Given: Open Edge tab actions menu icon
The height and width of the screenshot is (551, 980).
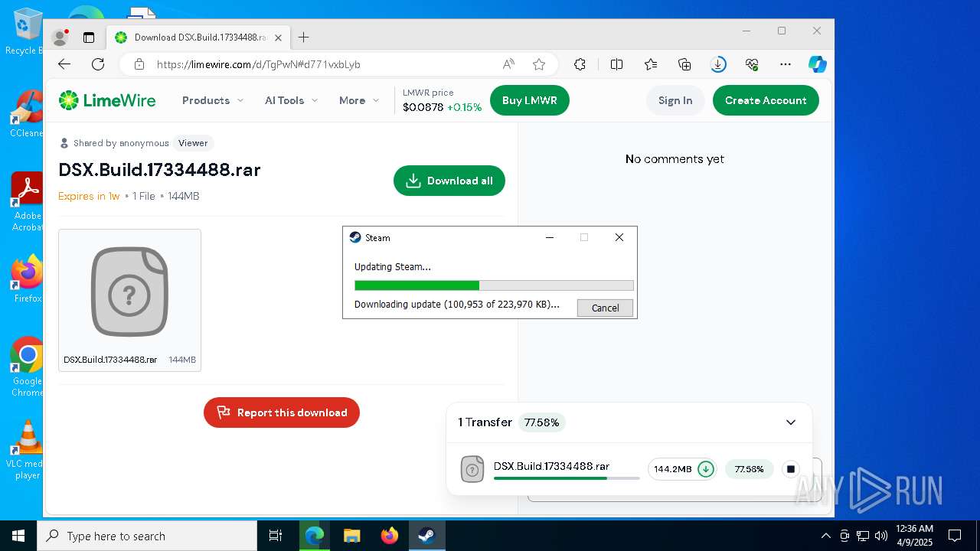Looking at the screenshot, I should click(x=89, y=37).
